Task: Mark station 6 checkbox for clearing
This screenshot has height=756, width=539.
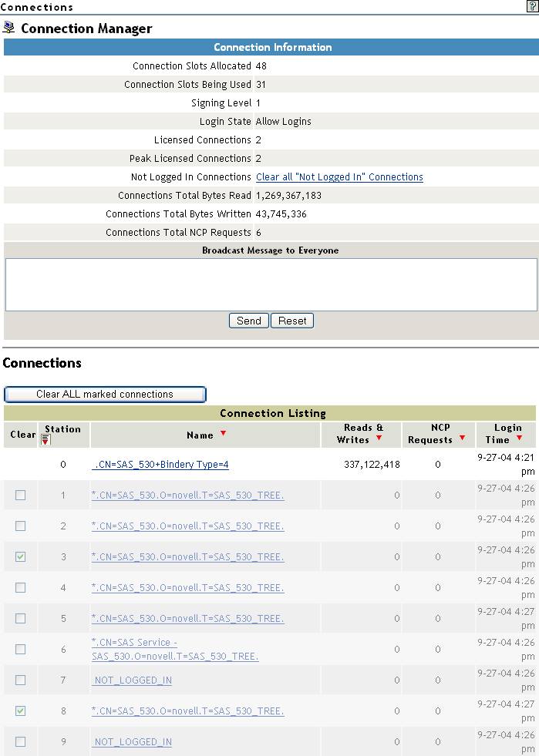Action: click(x=20, y=650)
